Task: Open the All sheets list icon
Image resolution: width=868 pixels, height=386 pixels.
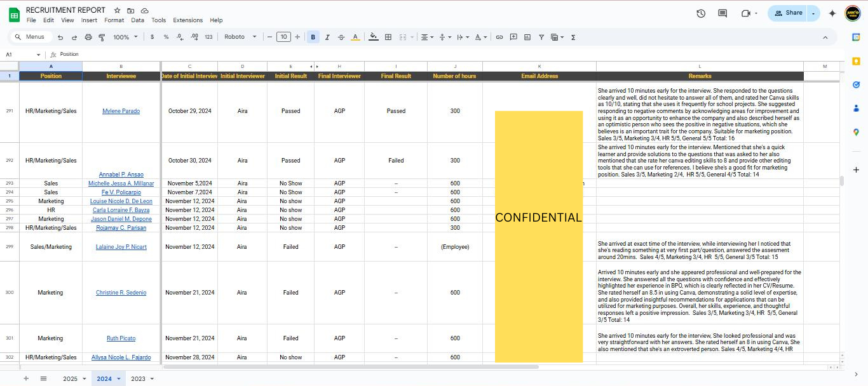Action: pos(43,378)
